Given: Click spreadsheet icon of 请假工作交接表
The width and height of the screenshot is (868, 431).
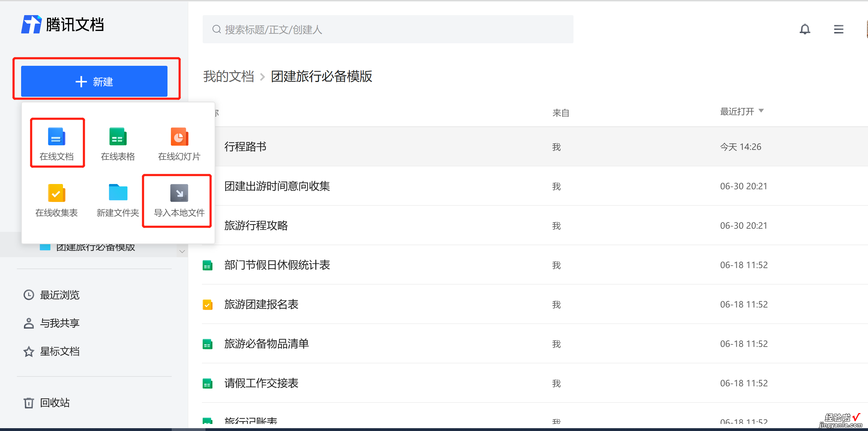Looking at the screenshot, I should [208, 384].
